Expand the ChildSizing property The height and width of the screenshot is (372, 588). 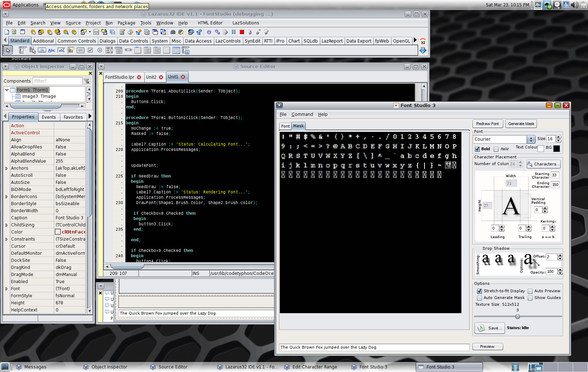(6, 225)
